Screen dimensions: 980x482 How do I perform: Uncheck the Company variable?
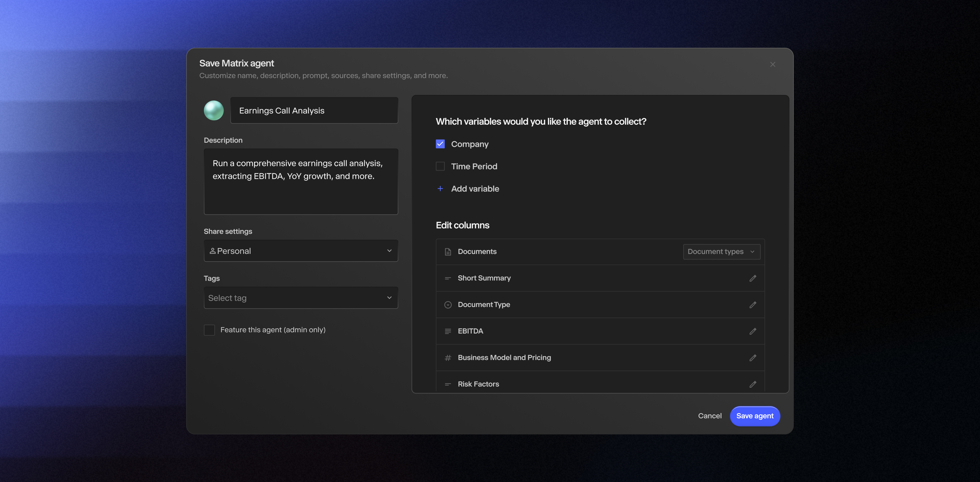point(440,144)
